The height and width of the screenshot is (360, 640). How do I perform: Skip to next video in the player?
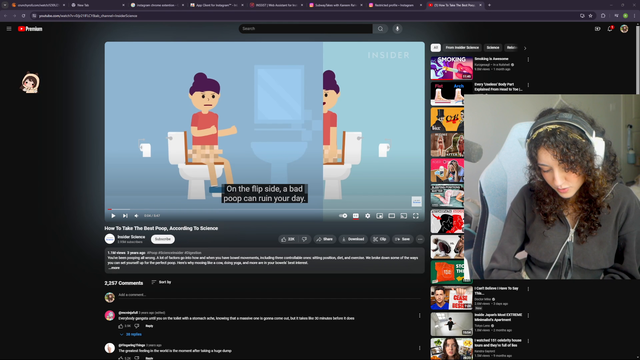click(x=125, y=216)
